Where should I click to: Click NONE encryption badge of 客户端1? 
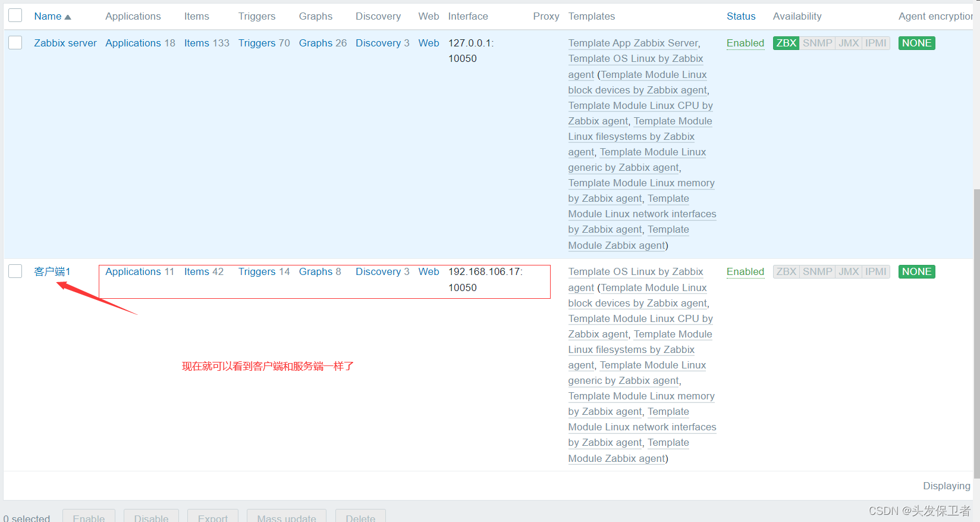point(916,271)
